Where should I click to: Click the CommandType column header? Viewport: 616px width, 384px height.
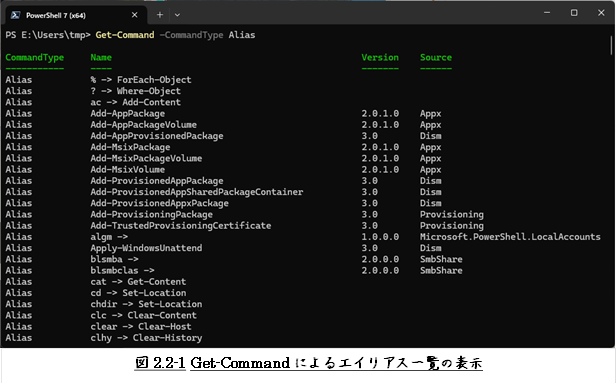(x=35, y=57)
